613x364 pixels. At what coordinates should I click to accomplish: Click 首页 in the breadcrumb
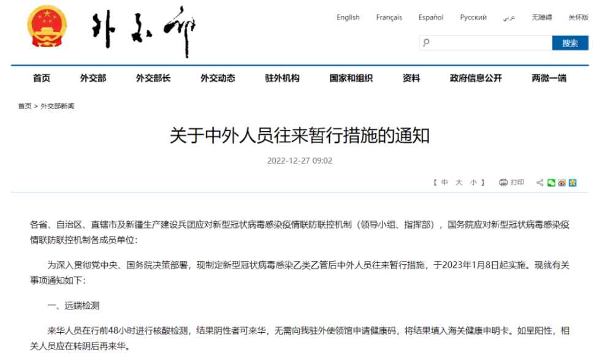click(x=25, y=106)
